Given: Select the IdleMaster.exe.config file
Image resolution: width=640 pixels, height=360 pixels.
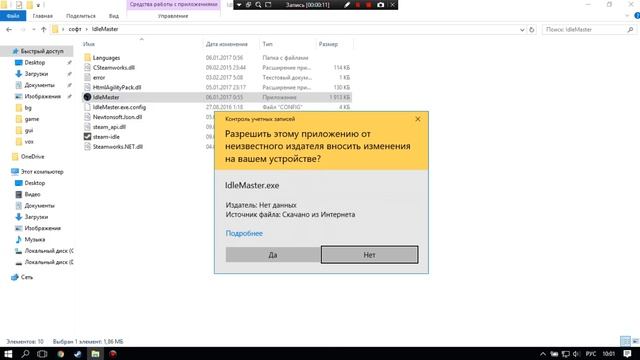Looking at the screenshot, I should click(x=119, y=107).
